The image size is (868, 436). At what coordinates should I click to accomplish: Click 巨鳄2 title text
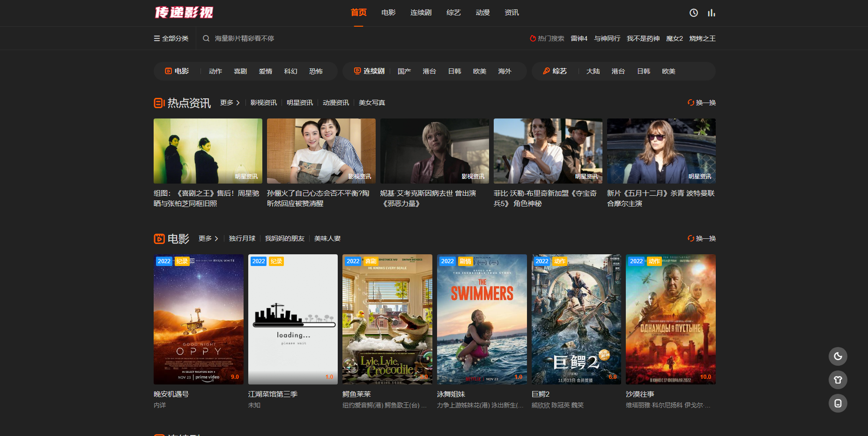coord(541,394)
